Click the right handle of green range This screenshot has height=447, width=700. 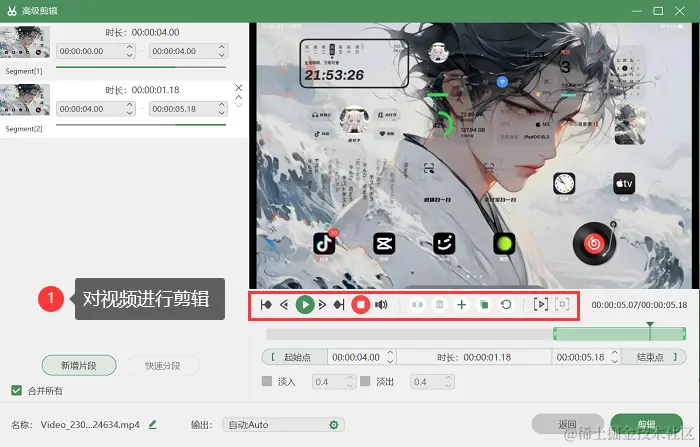[x=684, y=334]
